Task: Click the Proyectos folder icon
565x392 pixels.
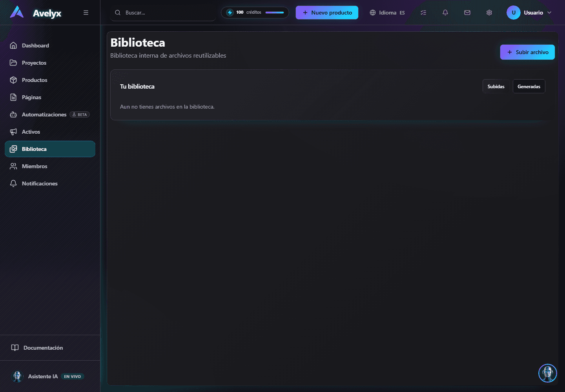Action: point(13,63)
